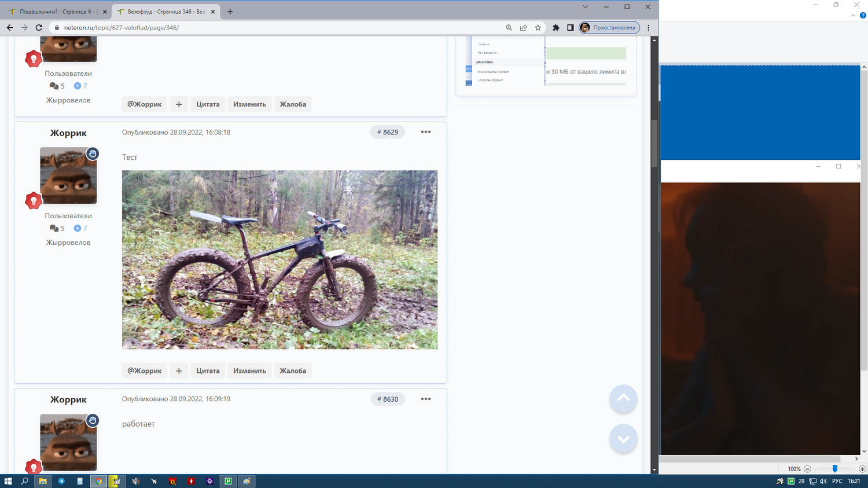Screen dimensions: 868x488
Task: Open Chrome extensions puzzle icon
Action: (x=556, y=28)
